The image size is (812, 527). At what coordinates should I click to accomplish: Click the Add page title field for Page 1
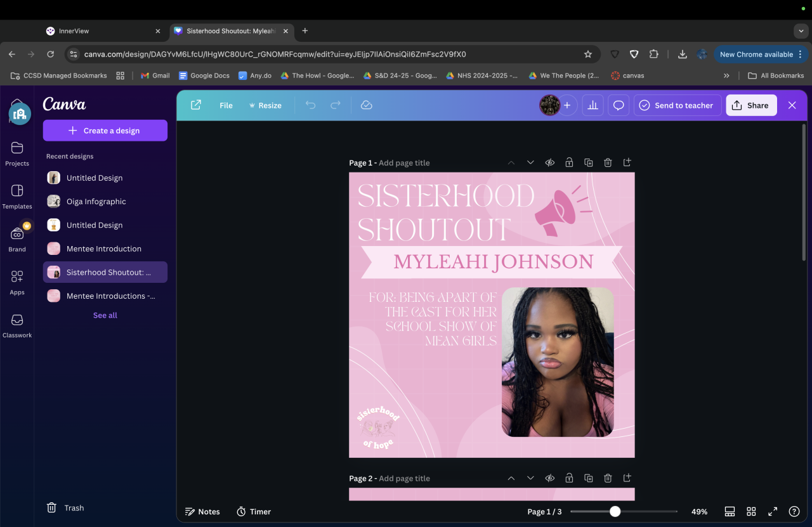coord(404,163)
